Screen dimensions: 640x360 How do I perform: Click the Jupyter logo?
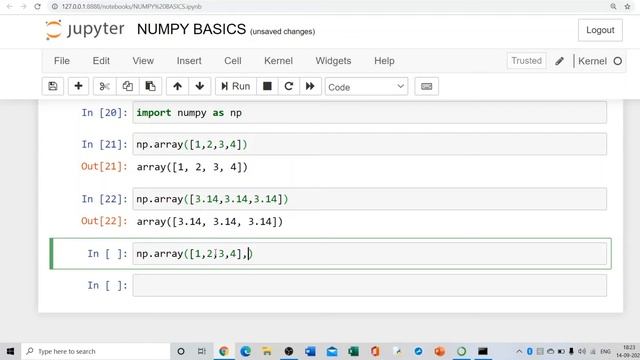(x=85, y=30)
